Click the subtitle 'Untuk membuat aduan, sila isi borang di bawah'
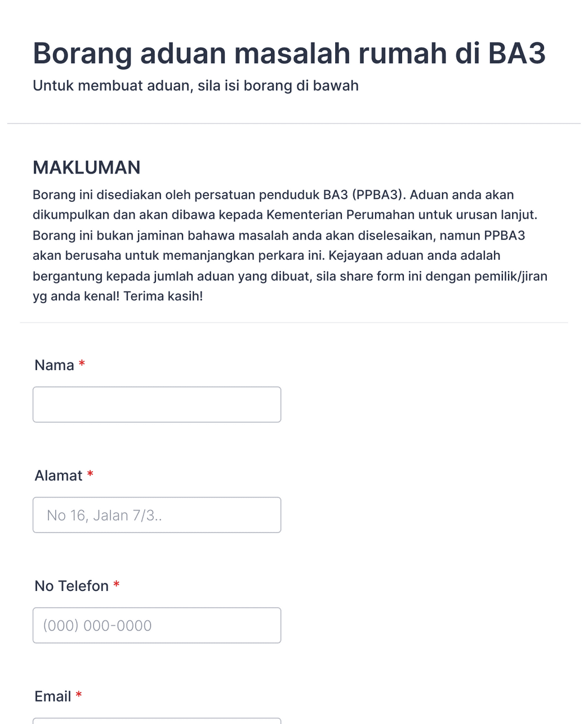This screenshot has width=588, height=724. pyautogui.click(x=196, y=86)
